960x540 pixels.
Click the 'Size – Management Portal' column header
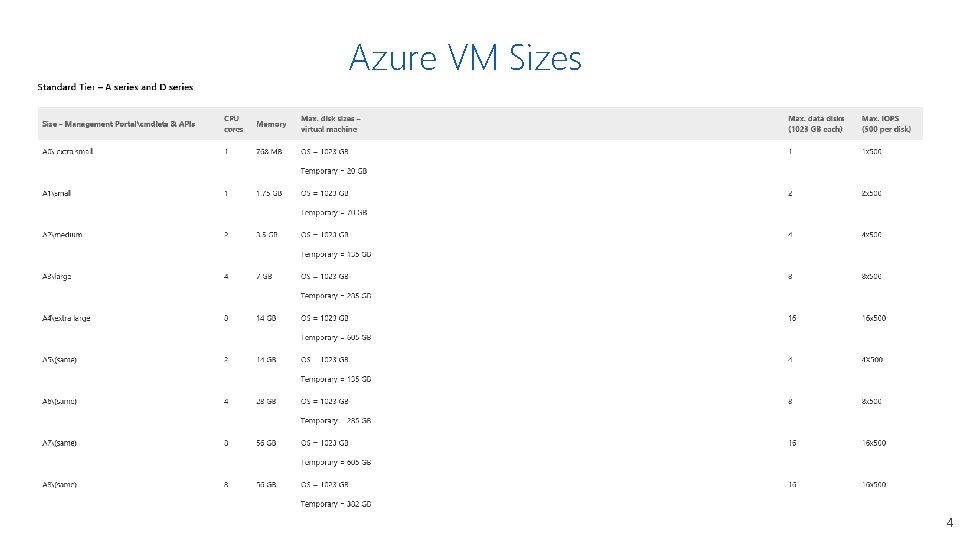tap(119, 124)
